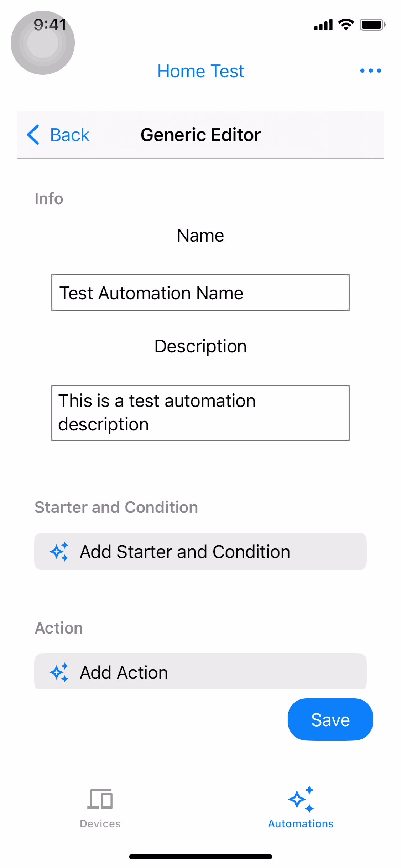Tap the battery icon in status bar
Viewport: 401px width, 868px height.
tap(372, 25)
